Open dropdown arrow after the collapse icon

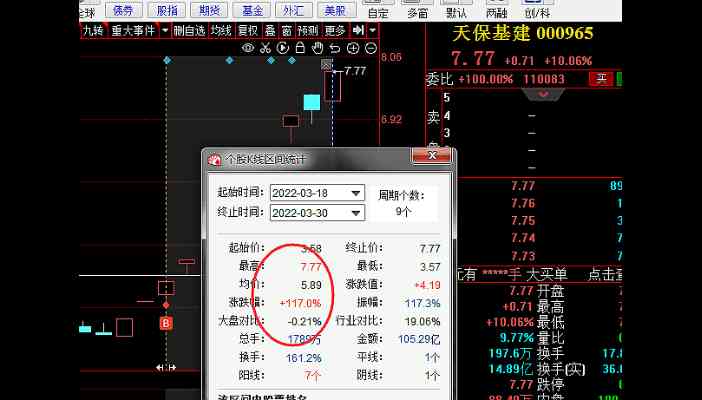point(372,30)
